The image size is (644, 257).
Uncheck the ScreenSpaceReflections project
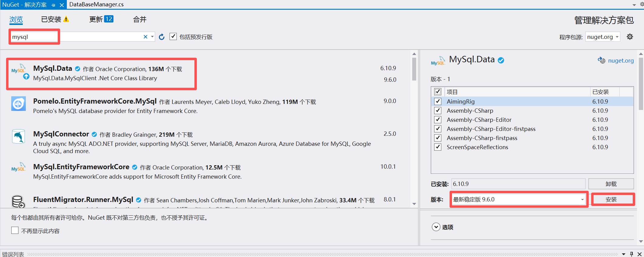pos(438,147)
